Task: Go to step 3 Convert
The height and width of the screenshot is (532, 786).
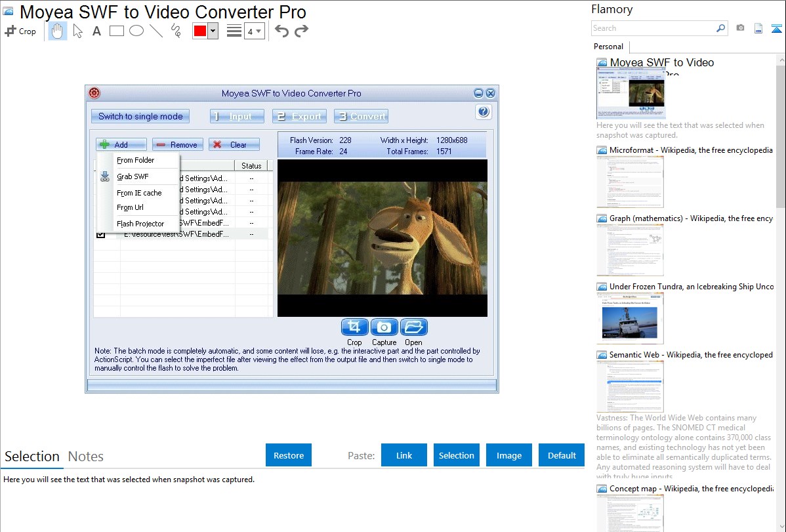Action: pyautogui.click(x=362, y=116)
